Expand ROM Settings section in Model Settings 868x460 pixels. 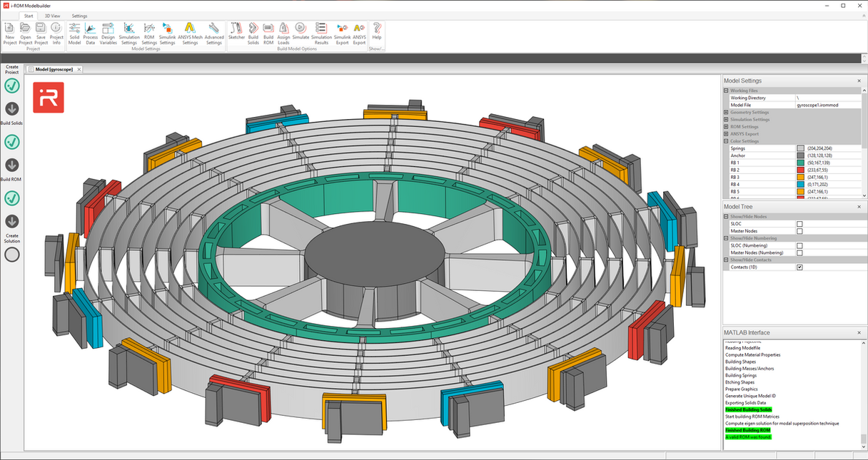pyautogui.click(x=726, y=126)
